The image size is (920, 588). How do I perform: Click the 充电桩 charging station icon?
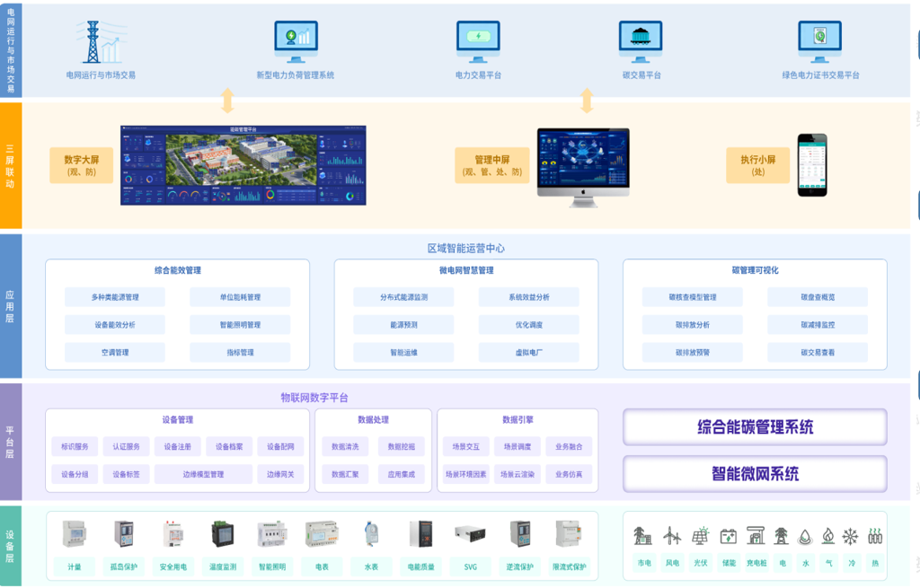point(756,536)
